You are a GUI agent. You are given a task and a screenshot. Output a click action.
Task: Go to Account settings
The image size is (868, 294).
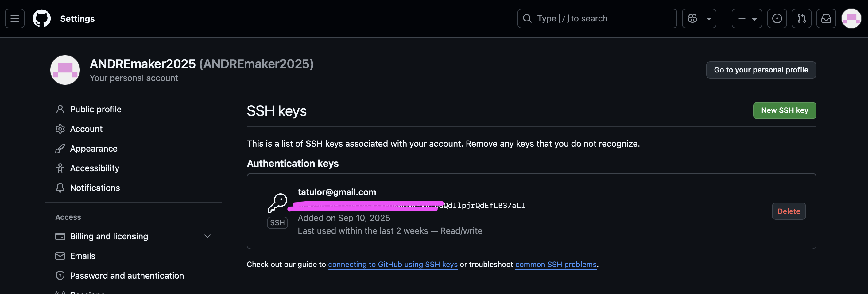click(86, 129)
